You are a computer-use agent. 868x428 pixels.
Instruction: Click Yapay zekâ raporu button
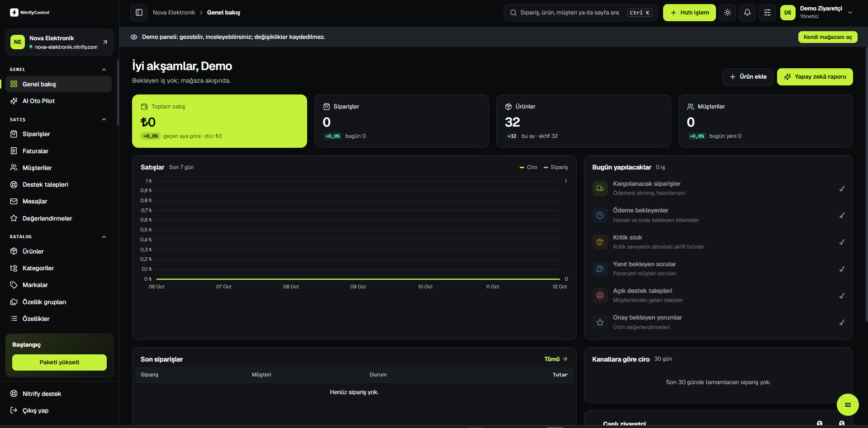tap(815, 77)
